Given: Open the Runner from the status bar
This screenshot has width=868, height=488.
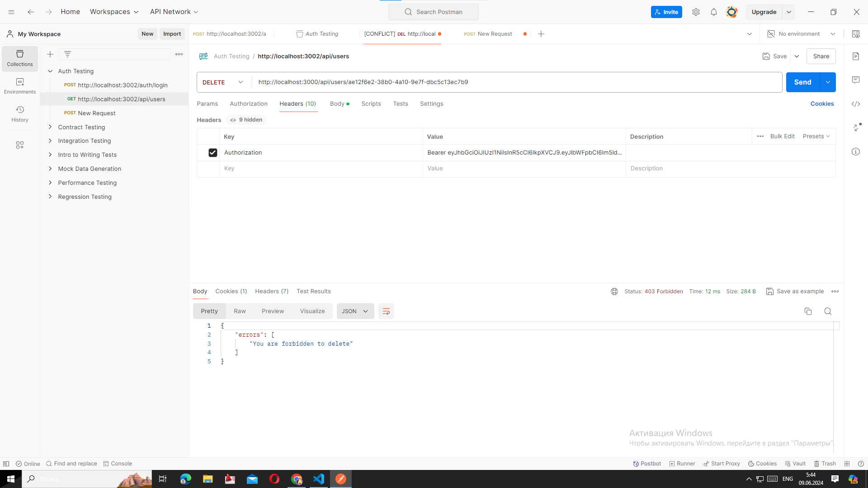Looking at the screenshot, I should pyautogui.click(x=682, y=464).
